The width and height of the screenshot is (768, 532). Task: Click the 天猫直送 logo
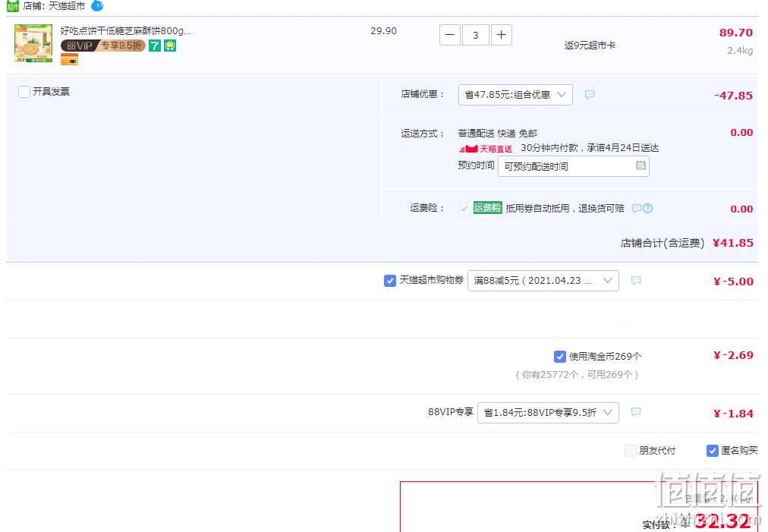pos(486,149)
